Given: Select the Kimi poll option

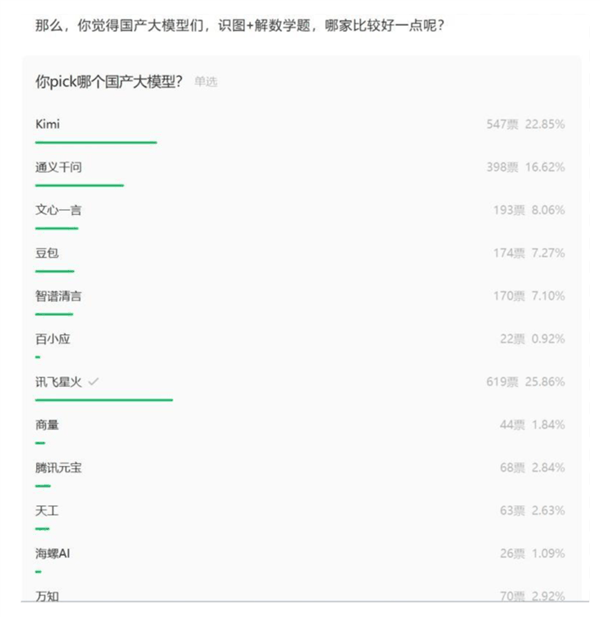Looking at the screenshot, I should click(x=48, y=124).
